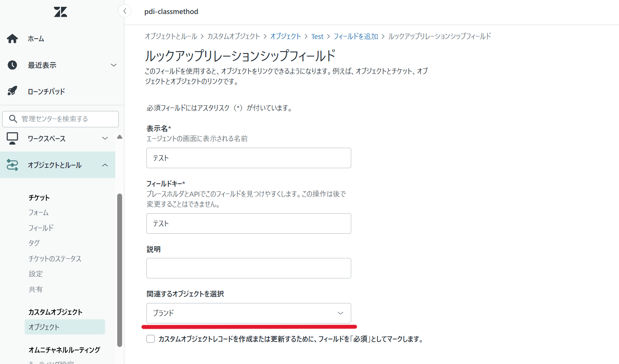Select the オブジェクトとルール icon

pos(13,165)
